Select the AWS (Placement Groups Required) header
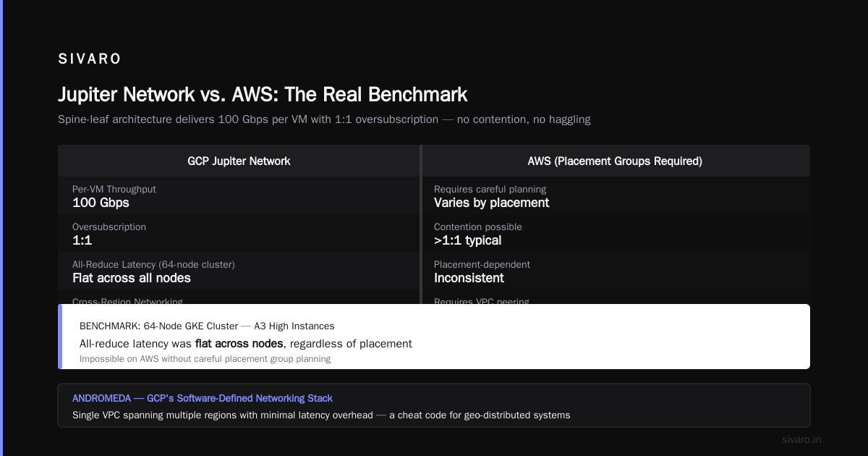Image resolution: width=868 pixels, height=456 pixels. [615, 161]
